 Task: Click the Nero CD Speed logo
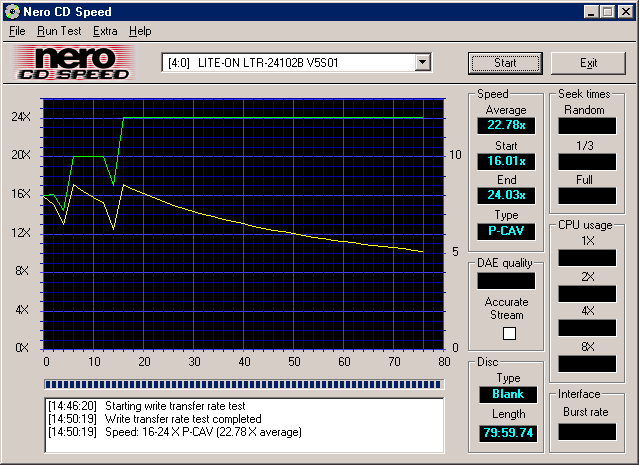[x=73, y=63]
